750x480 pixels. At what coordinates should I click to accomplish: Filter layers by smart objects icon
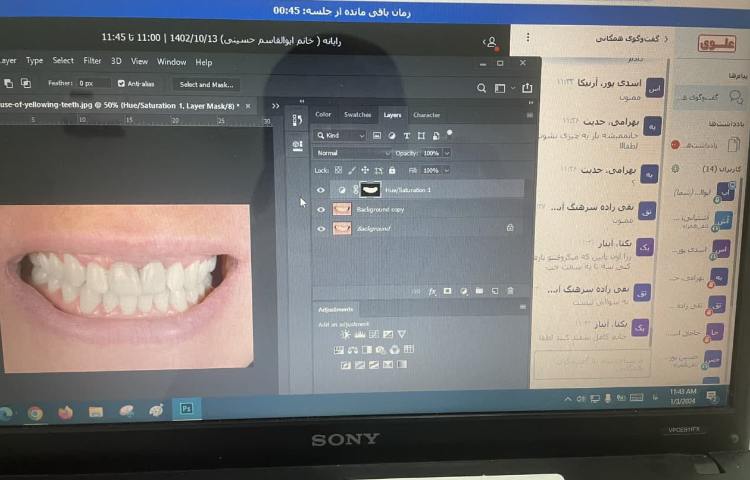point(436,136)
